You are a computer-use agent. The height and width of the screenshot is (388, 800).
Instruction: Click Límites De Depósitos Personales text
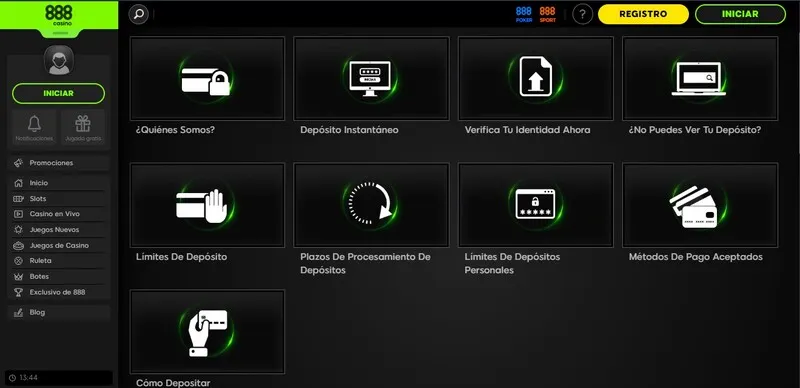pos(512,263)
